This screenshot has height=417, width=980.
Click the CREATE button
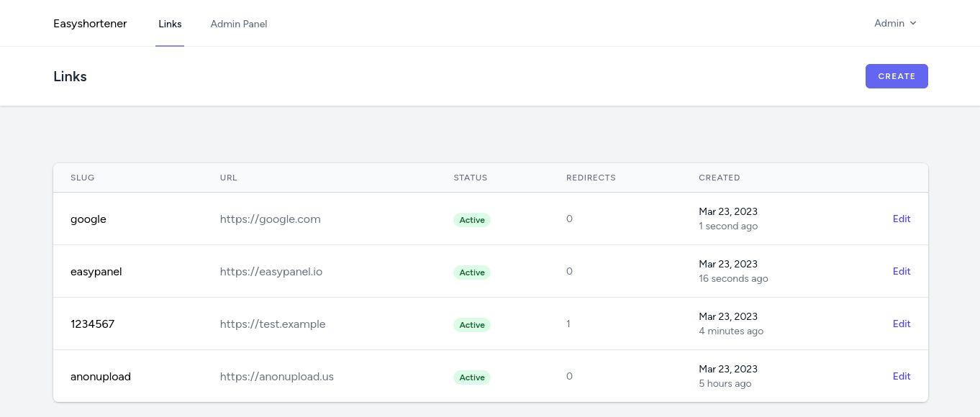tap(897, 76)
